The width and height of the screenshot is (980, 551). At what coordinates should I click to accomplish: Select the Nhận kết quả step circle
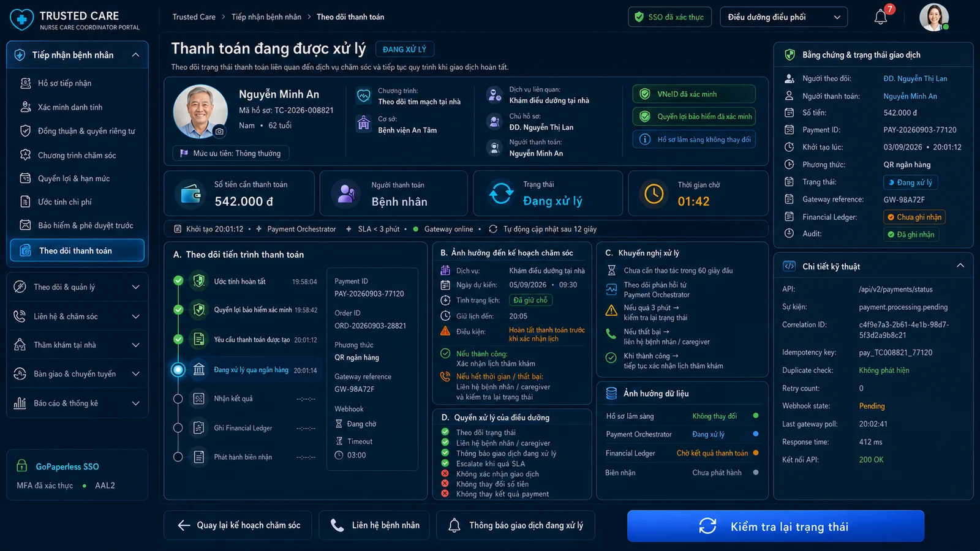pos(178,399)
